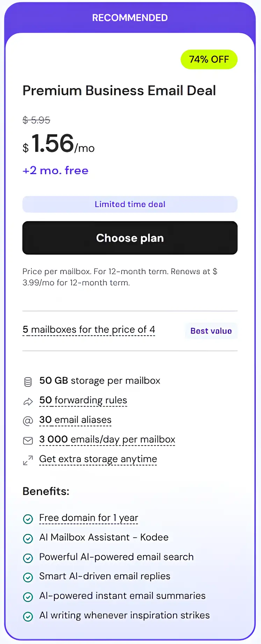Click the storage database icon
The height and width of the screenshot is (644, 261).
click(x=28, y=382)
